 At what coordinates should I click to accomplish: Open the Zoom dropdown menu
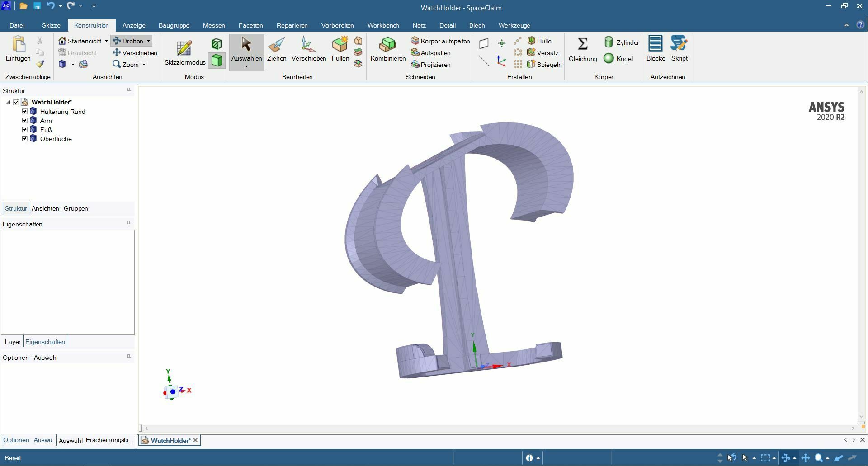144,65
